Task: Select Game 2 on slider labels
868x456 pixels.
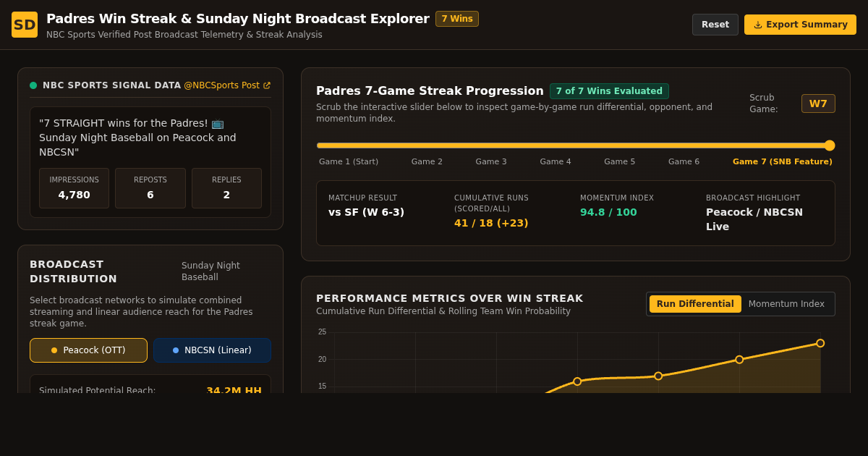Action: coord(427,161)
